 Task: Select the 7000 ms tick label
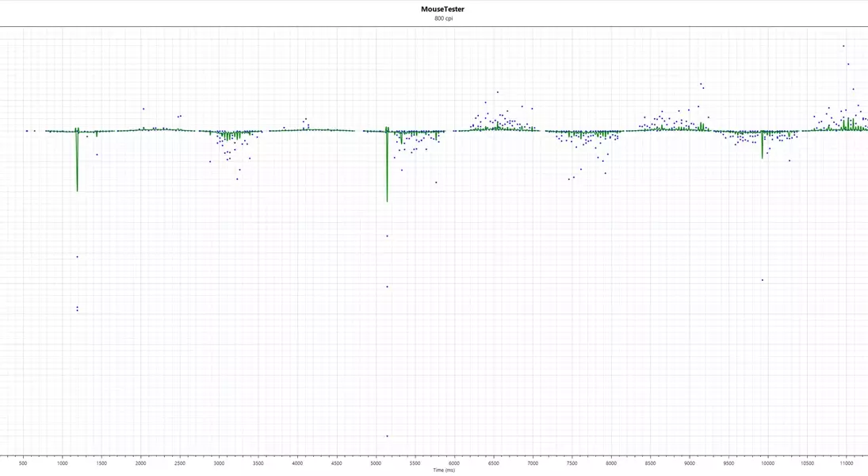[x=533, y=463]
